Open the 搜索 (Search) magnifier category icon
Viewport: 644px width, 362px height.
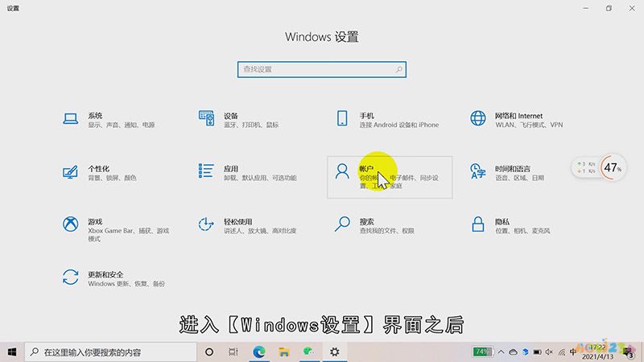point(342,224)
